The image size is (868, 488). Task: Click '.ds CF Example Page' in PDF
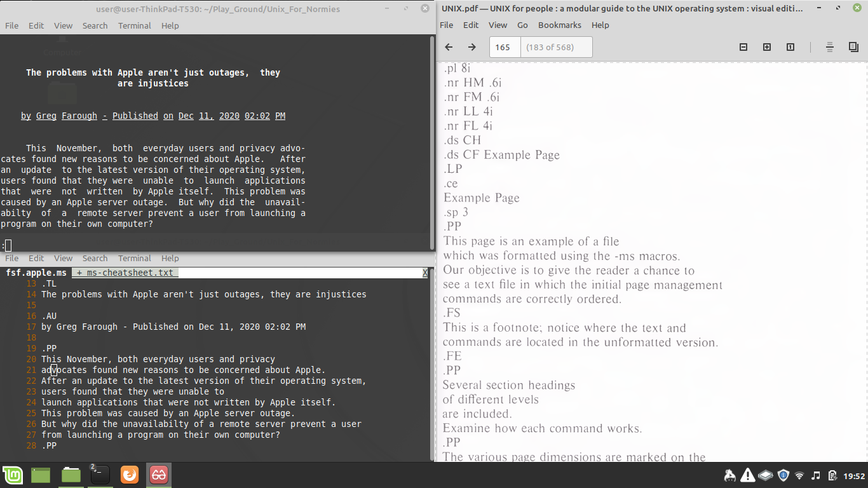(x=501, y=154)
